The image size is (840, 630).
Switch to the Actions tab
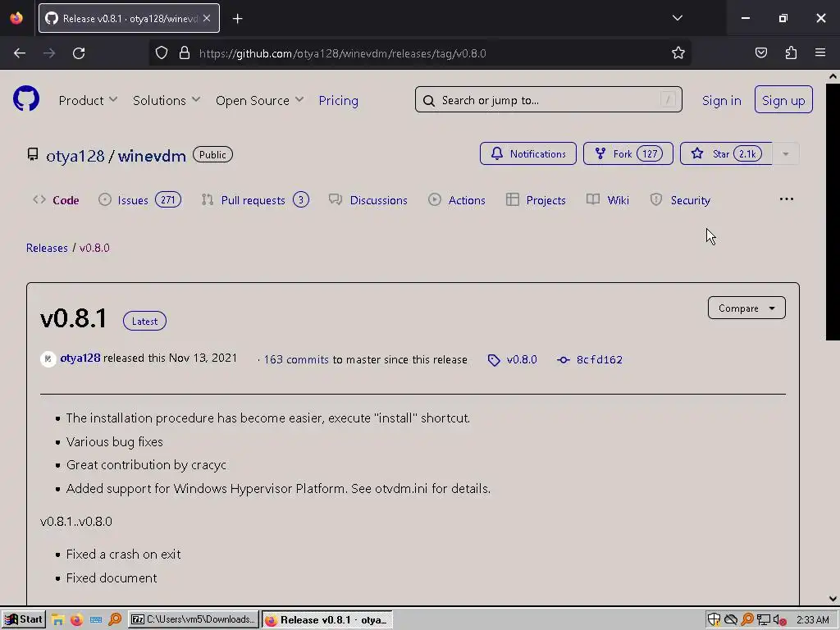456,200
